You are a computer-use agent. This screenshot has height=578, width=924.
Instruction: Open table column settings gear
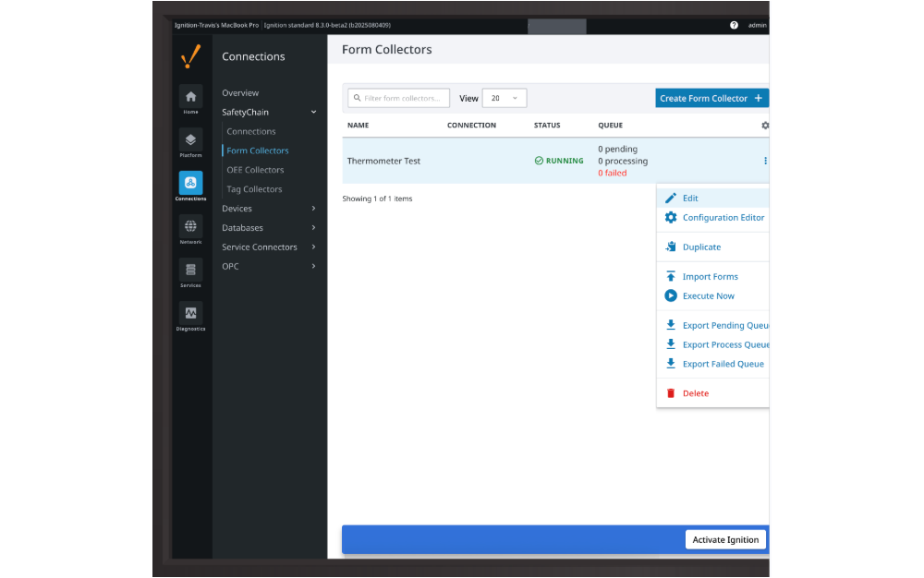click(765, 126)
